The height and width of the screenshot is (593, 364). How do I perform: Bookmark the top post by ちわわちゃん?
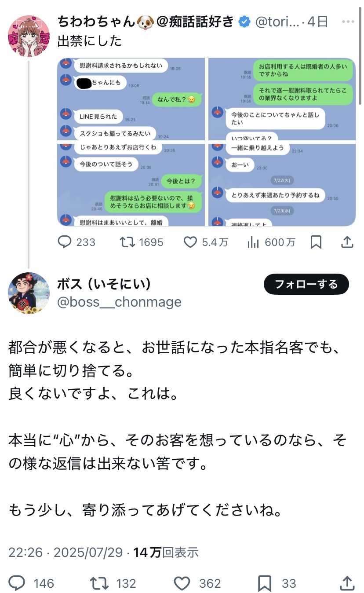316,242
